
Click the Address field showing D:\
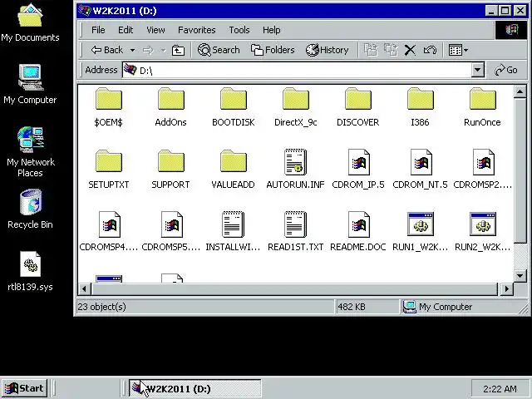pyautogui.click(x=297, y=70)
